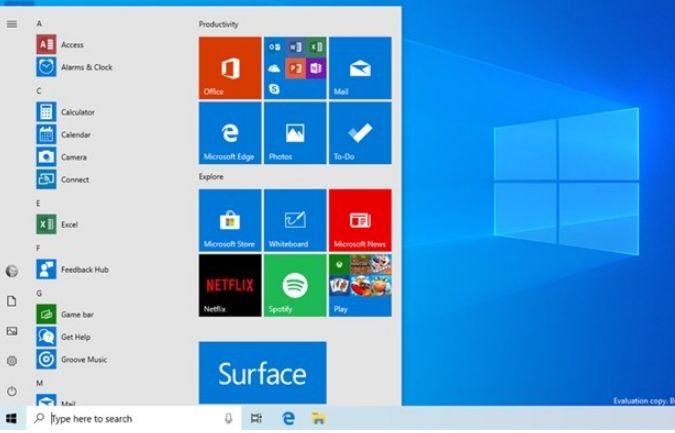Screen dimensions: 675x433
Task: Click the letter E section header
Action: click(x=38, y=203)
